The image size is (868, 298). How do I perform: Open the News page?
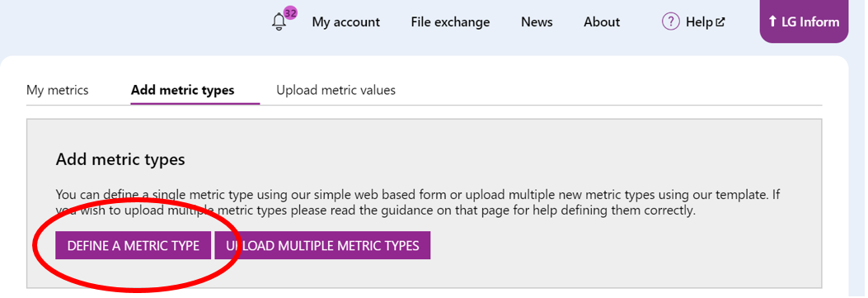[x=537, y=22]
